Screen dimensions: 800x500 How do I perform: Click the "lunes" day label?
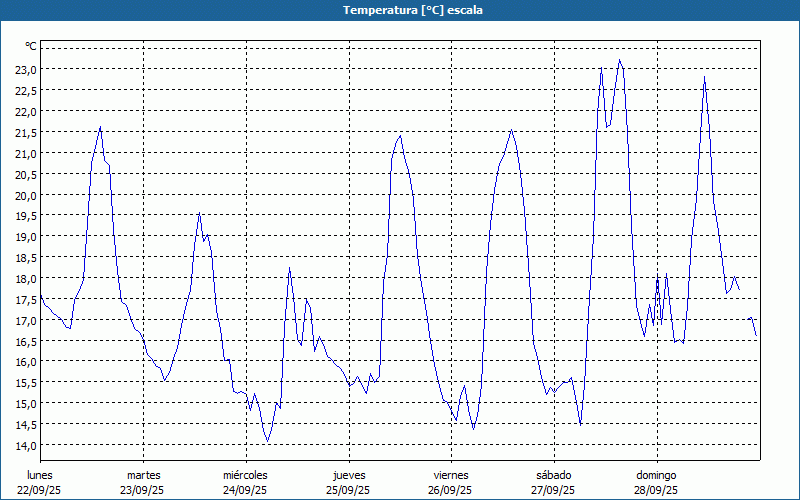[x=40, y=474]
